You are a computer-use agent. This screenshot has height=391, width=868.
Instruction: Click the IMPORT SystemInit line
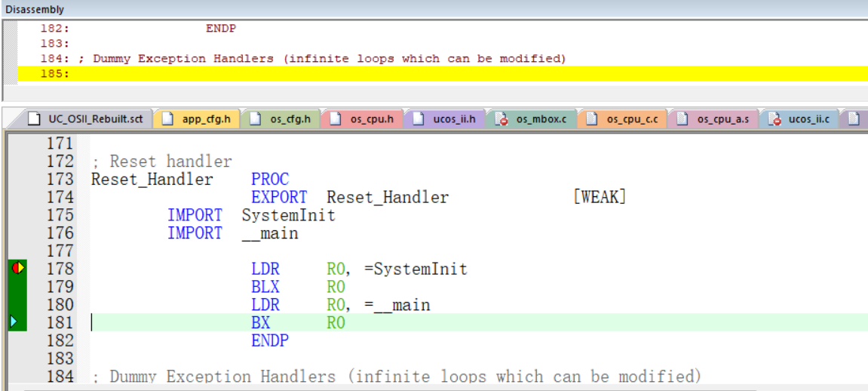point(251,215)
